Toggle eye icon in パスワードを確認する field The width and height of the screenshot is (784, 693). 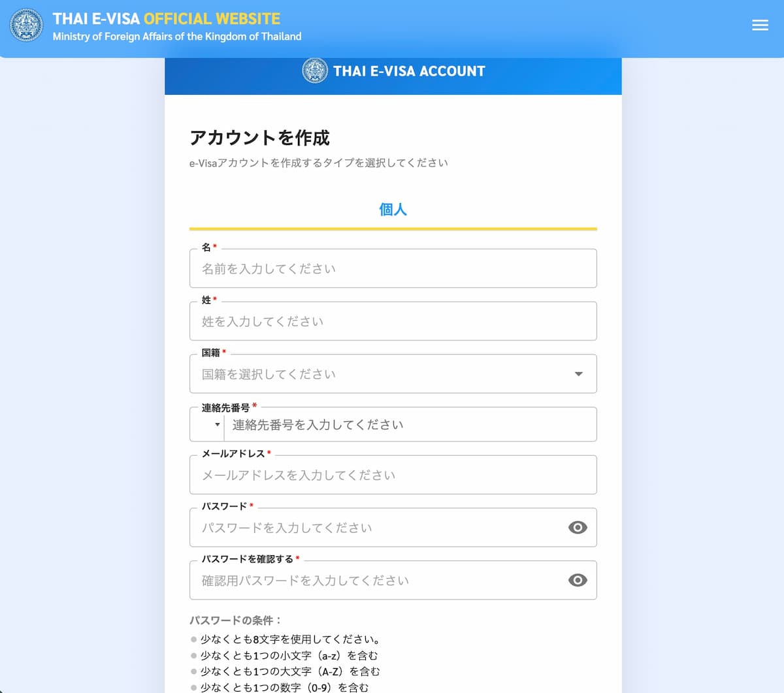[578, 580]
